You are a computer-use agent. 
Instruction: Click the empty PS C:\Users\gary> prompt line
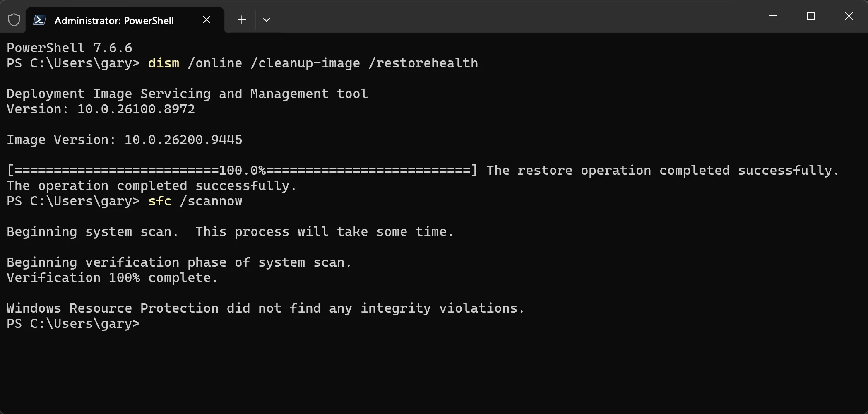tap(74, 324)
